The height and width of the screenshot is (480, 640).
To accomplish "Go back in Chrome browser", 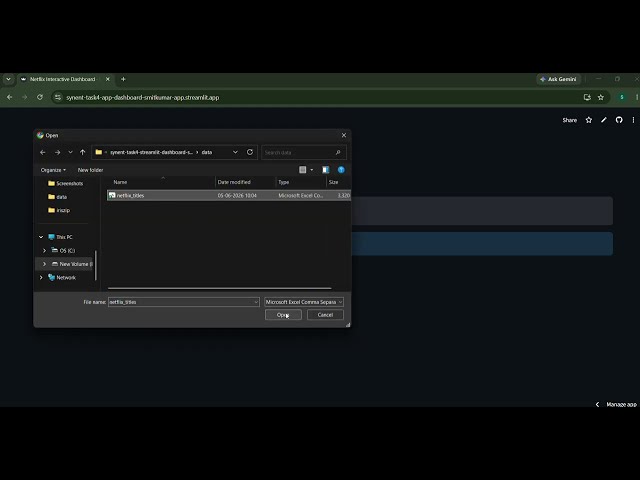I will (10, 97).
